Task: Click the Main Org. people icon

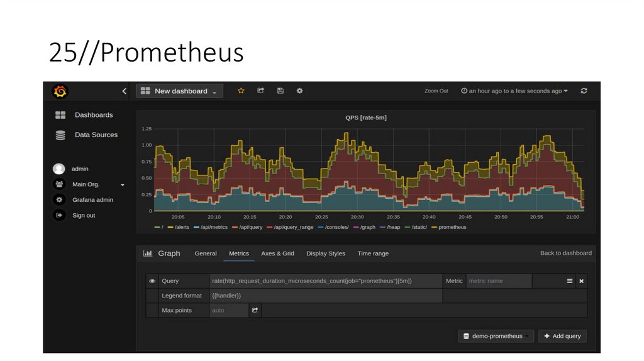Action: 59,184
